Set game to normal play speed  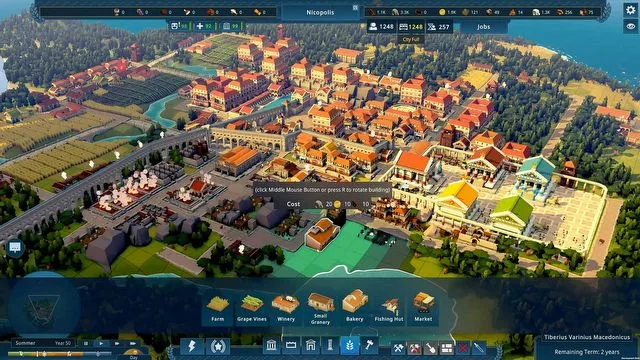coord(101,344)
